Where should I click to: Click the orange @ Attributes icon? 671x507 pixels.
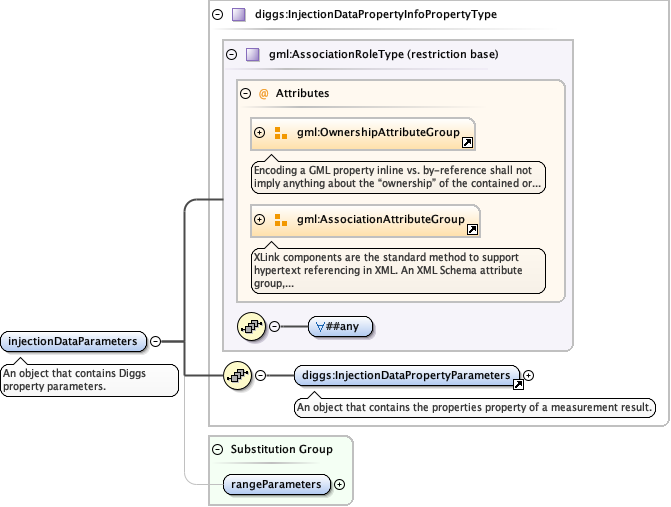264,93
